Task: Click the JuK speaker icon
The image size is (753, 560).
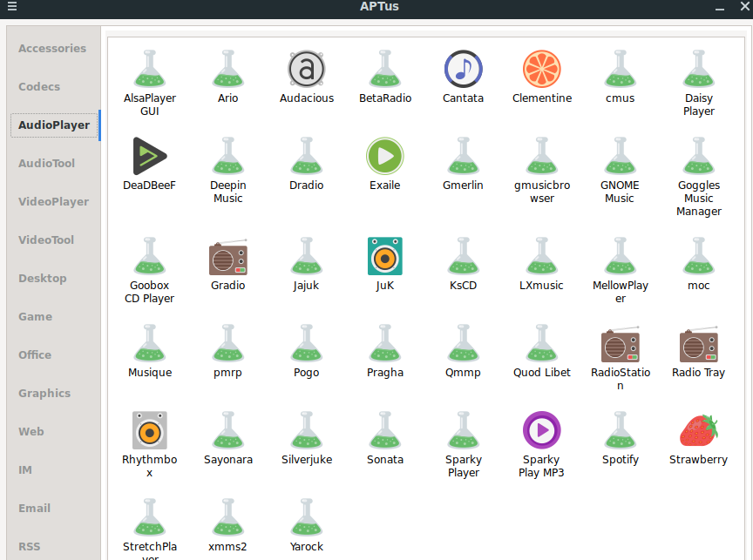Action: tap(384, 256)
